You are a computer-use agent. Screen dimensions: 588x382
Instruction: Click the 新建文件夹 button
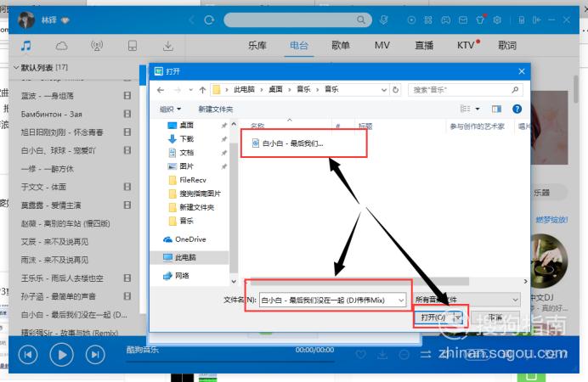click(215, 109)
